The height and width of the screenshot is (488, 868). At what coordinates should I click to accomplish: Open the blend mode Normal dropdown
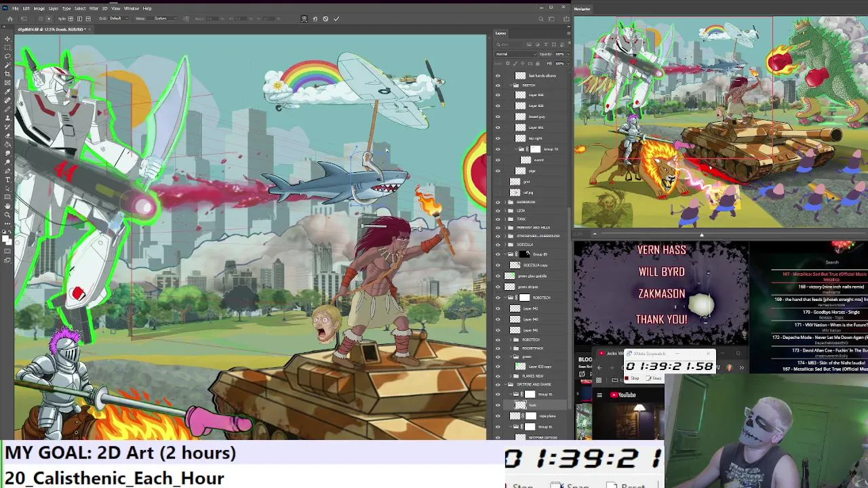515,54
